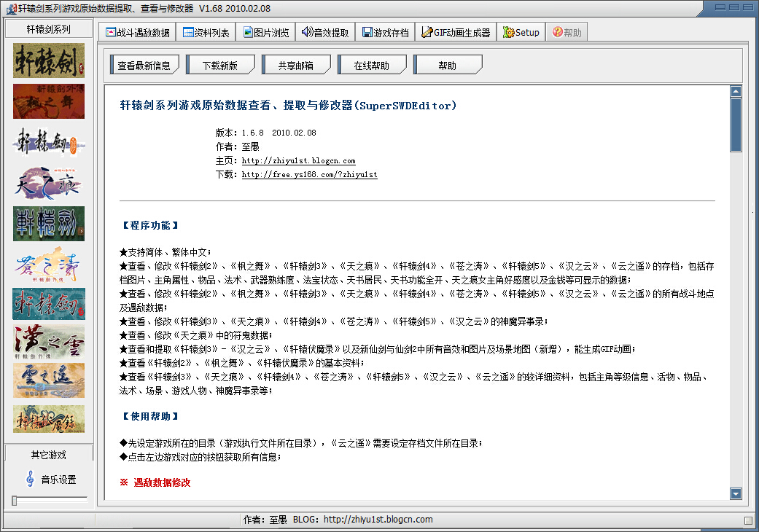Click the SuperSWDEditor title text

pos(287,106)
